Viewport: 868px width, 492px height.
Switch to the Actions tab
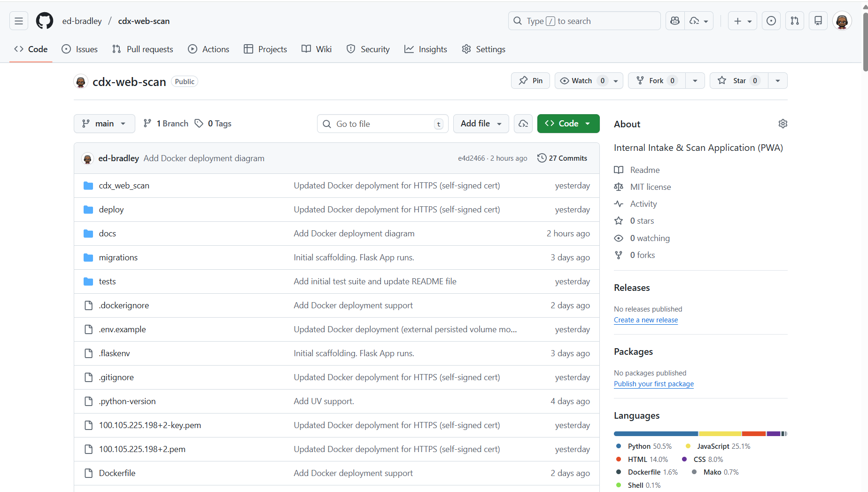pos(209,49)
